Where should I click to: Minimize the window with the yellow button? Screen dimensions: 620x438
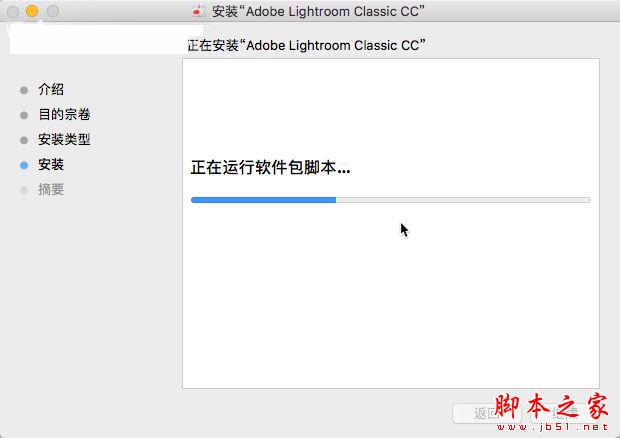point(32,11)
